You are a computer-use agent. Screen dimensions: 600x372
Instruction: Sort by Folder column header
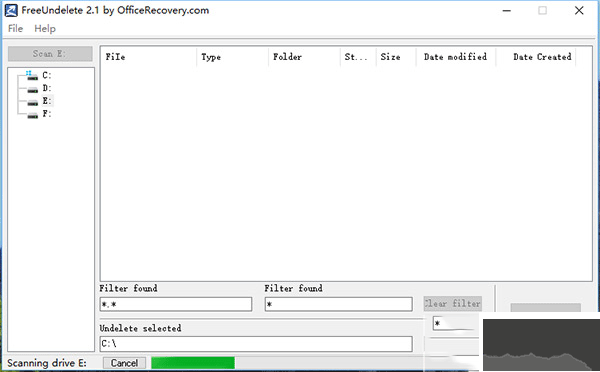(304, 57)
